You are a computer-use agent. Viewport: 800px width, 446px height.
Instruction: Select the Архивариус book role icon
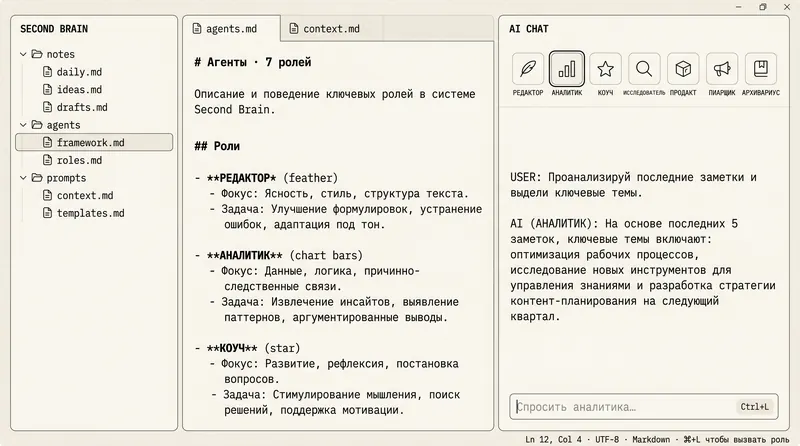[760, 68]
